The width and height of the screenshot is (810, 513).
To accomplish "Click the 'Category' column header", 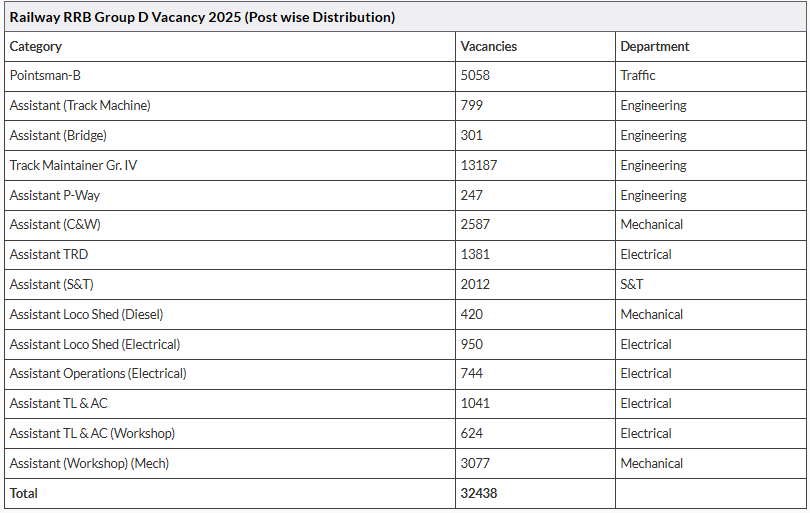I will click(x=36, y=46).
